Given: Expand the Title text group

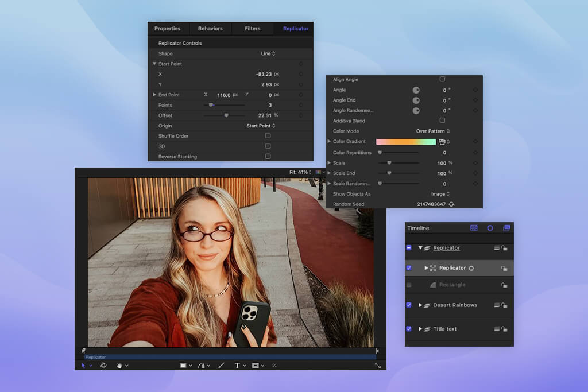Looking at the screenshot, I should click(420, 329).
